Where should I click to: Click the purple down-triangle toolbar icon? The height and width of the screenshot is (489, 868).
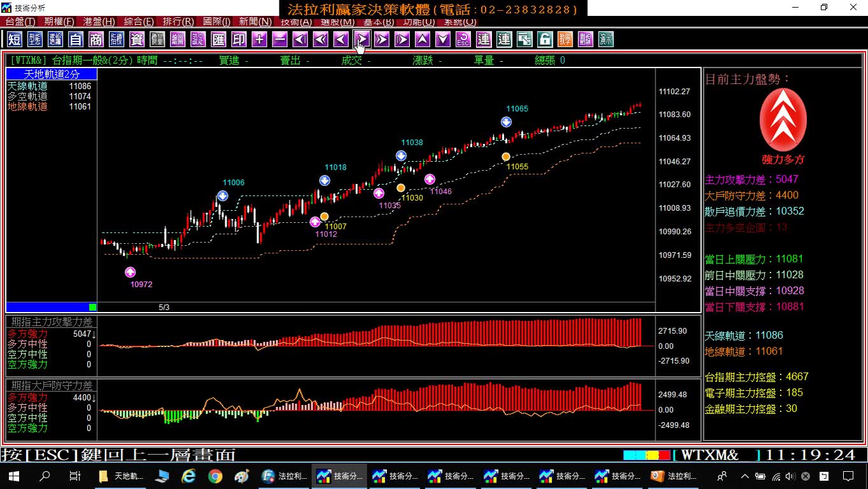[x=443, y=39]
